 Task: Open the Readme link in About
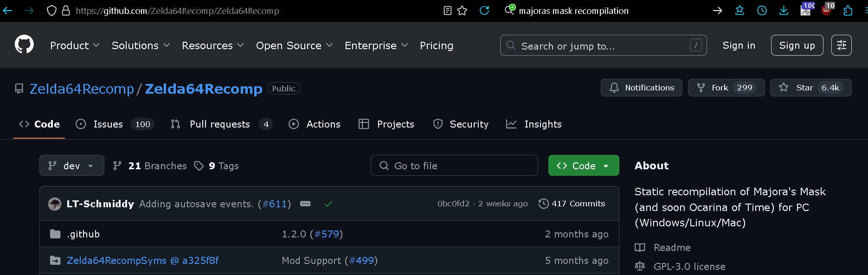(x=662, y=248)
